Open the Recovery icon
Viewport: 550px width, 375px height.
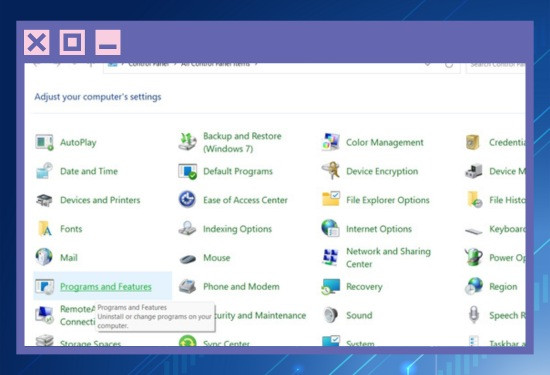tap(330, 286)
